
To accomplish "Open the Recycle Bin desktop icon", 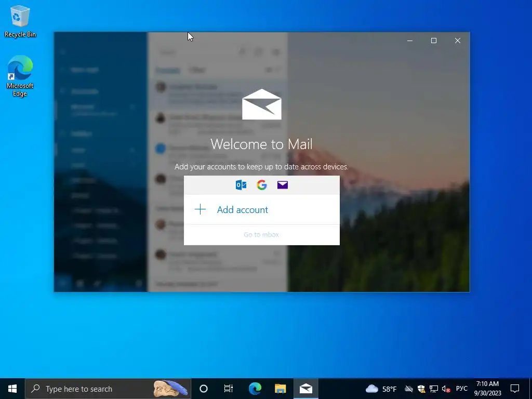I will 20,21.
